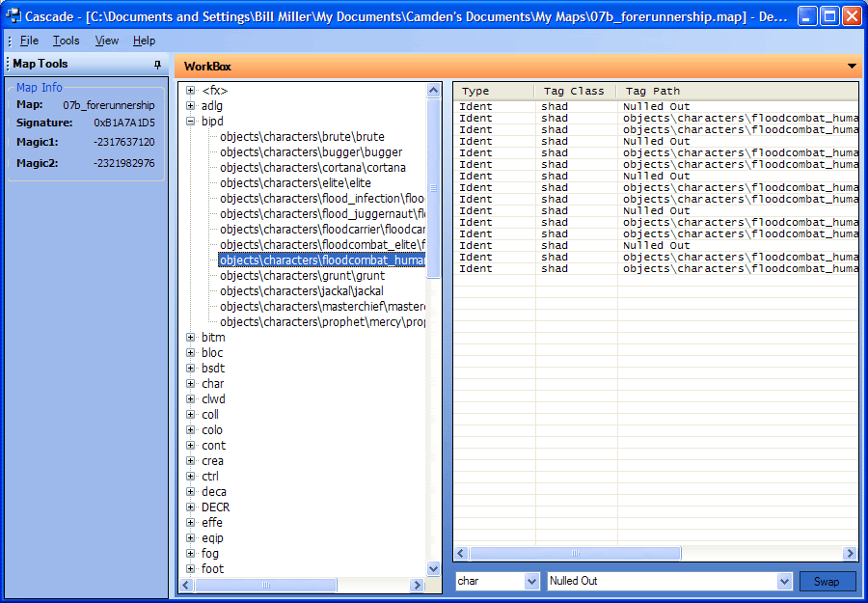Open the Nulled Out tag path dropdown
Screen dimensions: 868x603
pyautogui.click(x=784, y=582)
